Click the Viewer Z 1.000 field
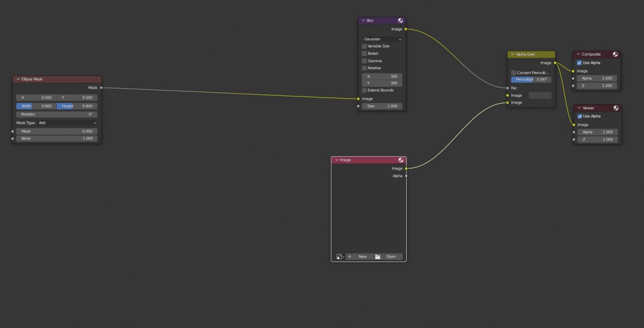 (x=597, y=140)
